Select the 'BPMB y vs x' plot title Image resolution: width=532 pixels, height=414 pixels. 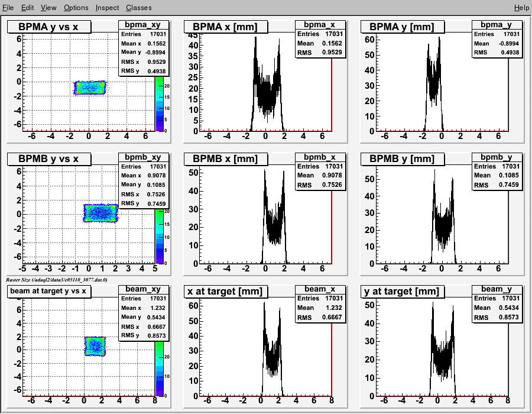(49, 159)
